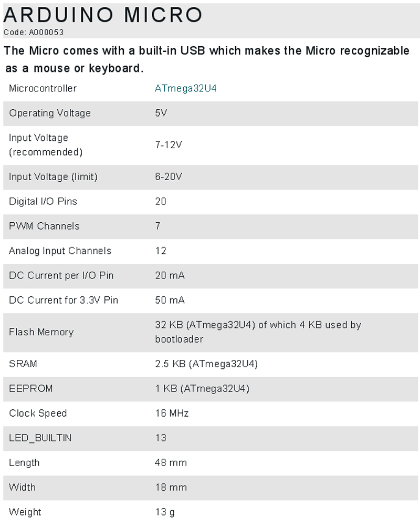The image size is (420, 527).
Task: Open the ATmega32U4 microcontroller link
Action: pyautogui.click(x=185, y=88)
